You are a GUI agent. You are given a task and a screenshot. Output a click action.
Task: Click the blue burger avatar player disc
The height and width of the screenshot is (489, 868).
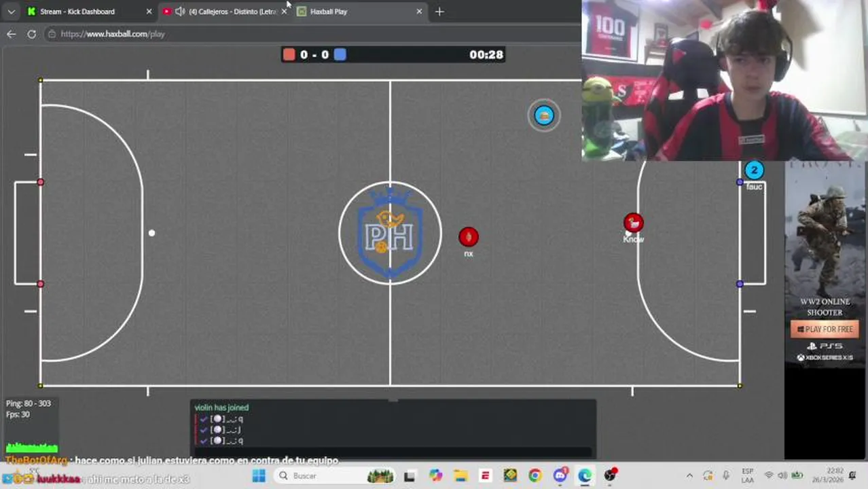tap(544, 115)
